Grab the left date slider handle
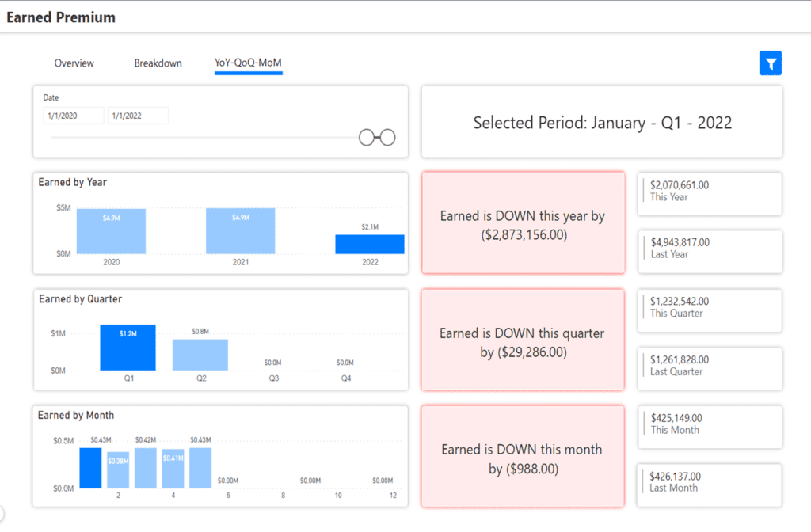The height and width of the screenshot is (532, 811). click(x=366, y=138)
